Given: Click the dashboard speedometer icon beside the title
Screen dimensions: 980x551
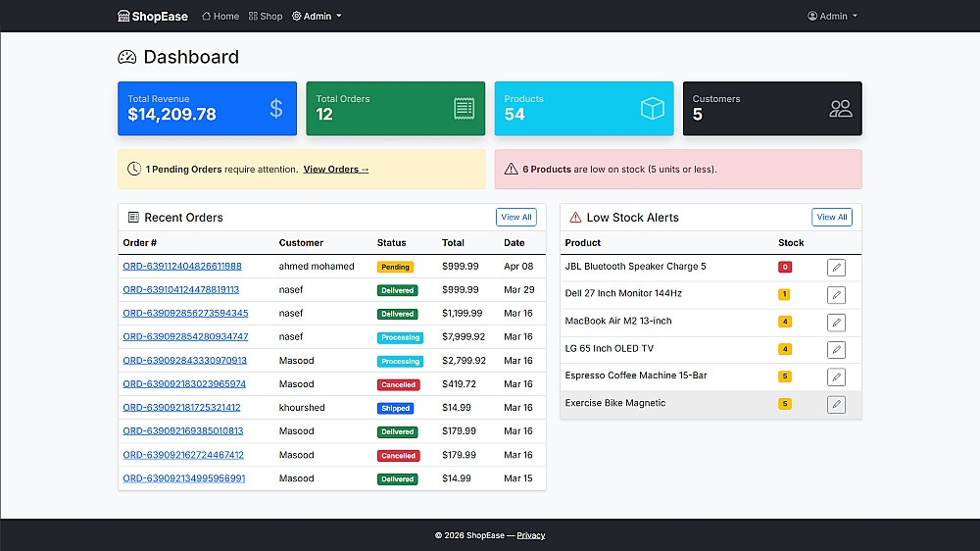Looking at the screenshot, I should pyautogui.click(x=126, y=58).
